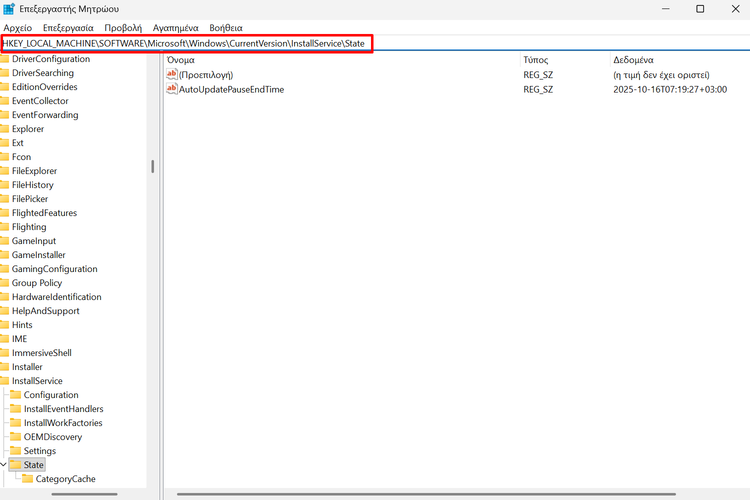Select the State folder icon

tap(16, 465)
